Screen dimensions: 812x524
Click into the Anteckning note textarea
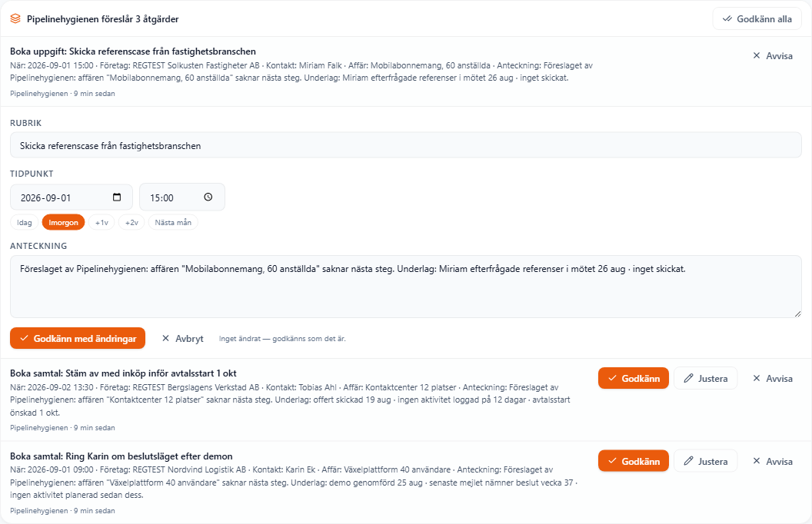(x=406, y=287)
